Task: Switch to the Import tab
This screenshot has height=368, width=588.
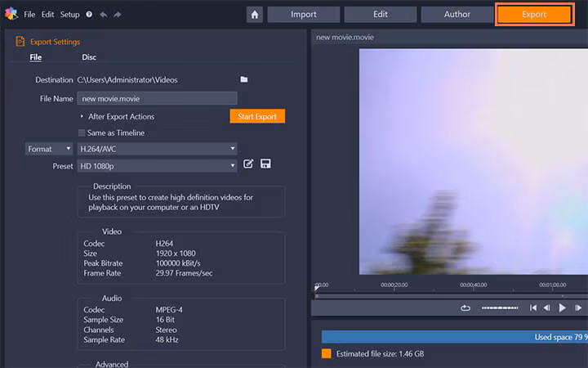Action: coord(304,14)
